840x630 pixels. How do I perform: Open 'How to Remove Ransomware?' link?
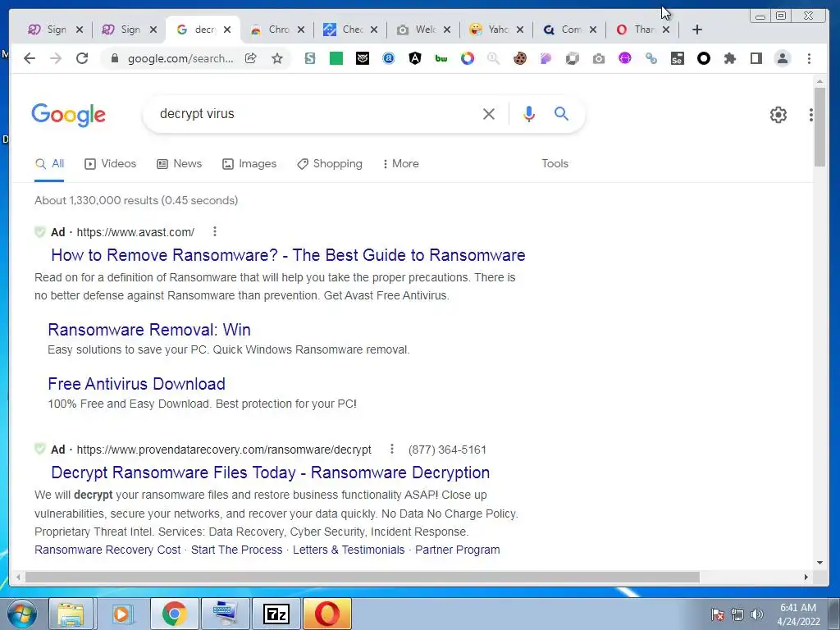(x=288, y=255)
